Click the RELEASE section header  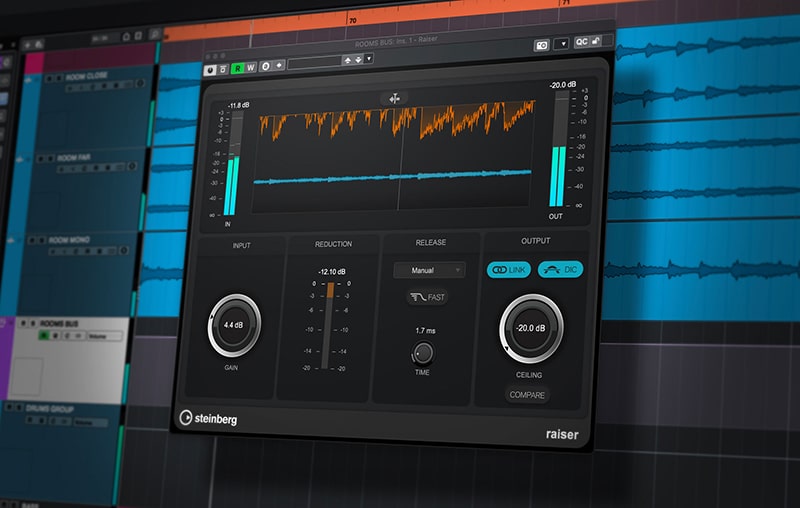(431, 242)
